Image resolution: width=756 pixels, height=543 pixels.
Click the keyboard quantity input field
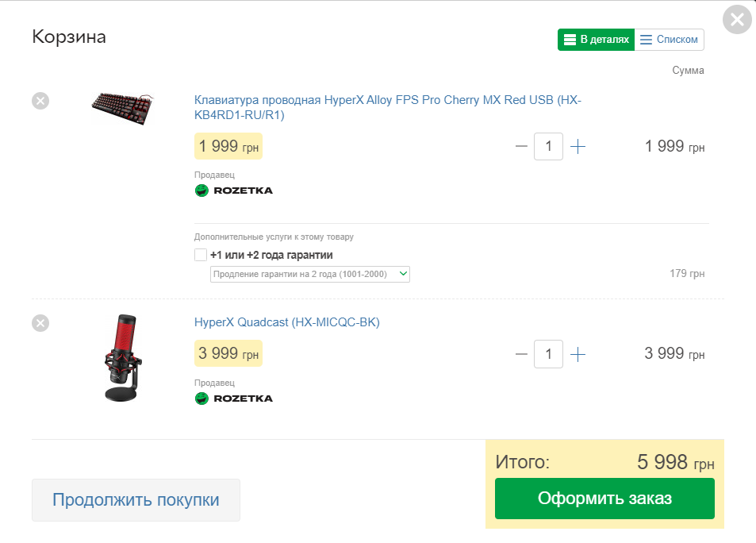pyautogui.click(x=549, y=147)
